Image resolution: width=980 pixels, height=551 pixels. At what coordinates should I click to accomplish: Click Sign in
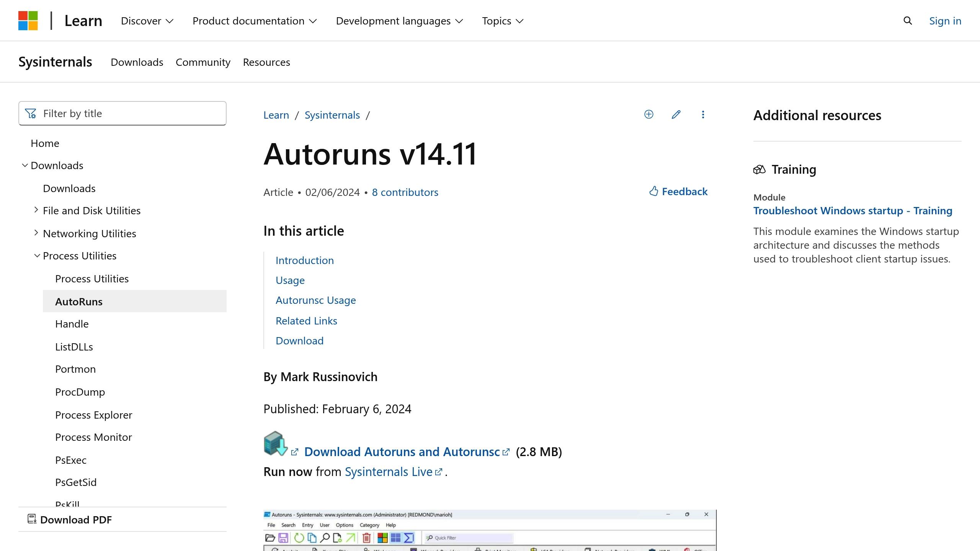tap(945, 21)
